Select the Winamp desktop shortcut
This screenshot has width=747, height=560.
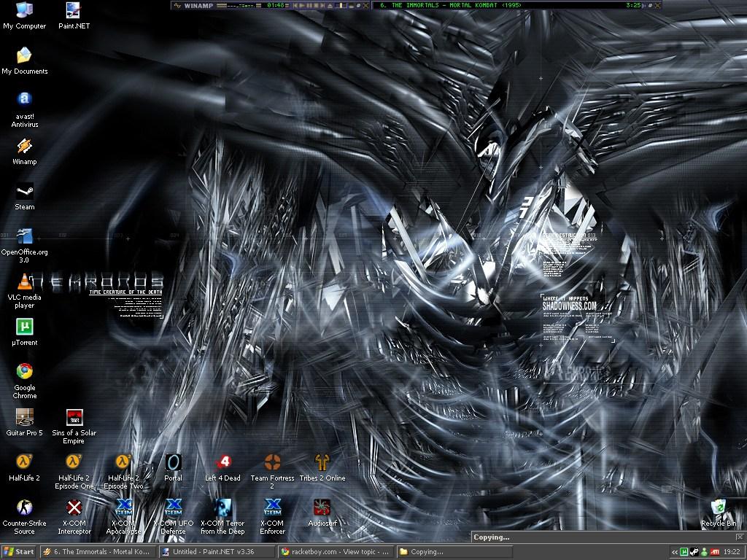click(24, 152)
